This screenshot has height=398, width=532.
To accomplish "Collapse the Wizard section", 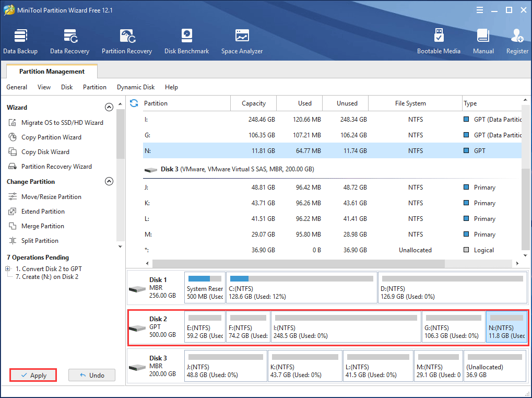I will (109, 107).
